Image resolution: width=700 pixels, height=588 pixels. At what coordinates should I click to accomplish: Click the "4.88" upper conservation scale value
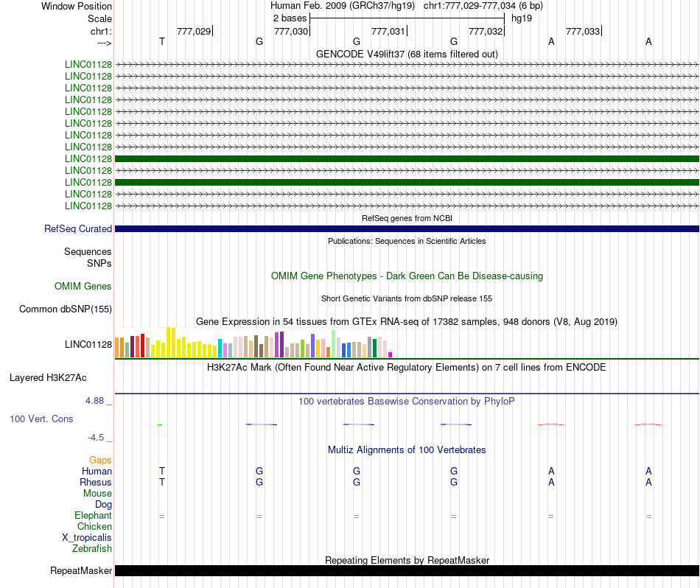pyautogui.click(x=94, y=401)
